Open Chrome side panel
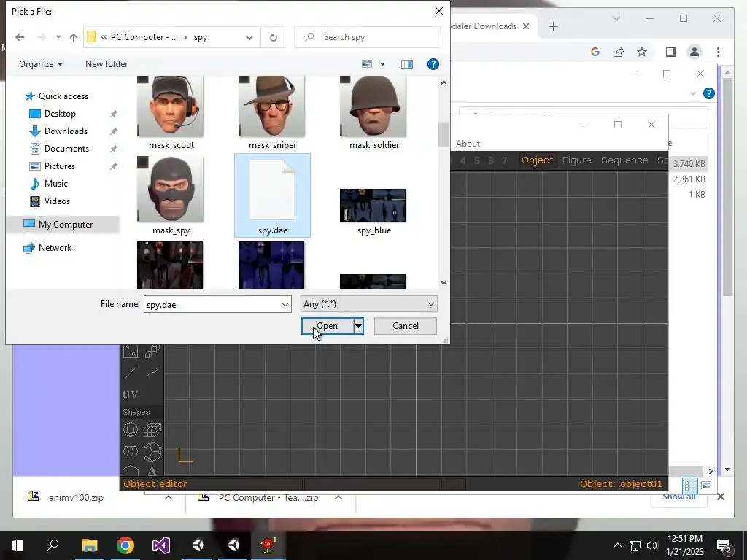 (671, 52)
